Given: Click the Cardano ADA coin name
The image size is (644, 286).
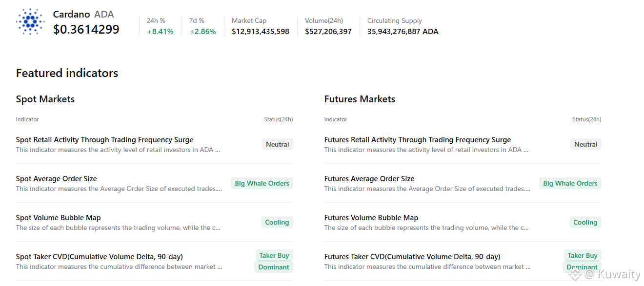Looking at the screenshot, I should [83, 15].
